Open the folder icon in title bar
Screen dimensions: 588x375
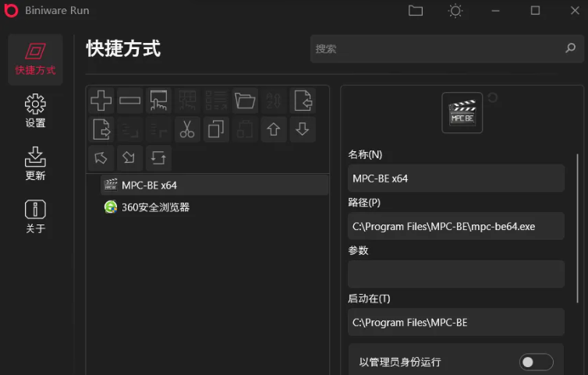[x=416, y=10]
